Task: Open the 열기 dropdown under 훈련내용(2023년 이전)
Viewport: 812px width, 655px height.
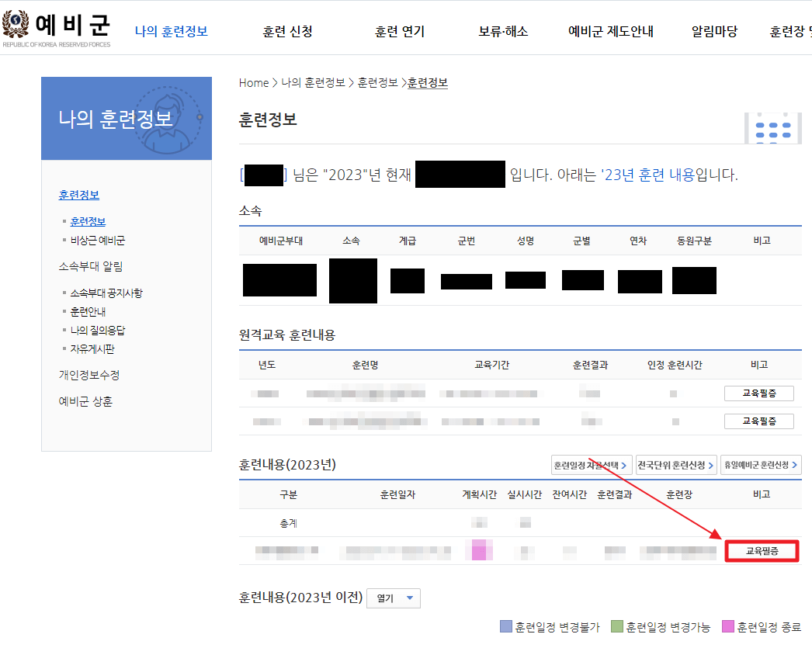Action: pyautogui.click(x=393, y=598)
